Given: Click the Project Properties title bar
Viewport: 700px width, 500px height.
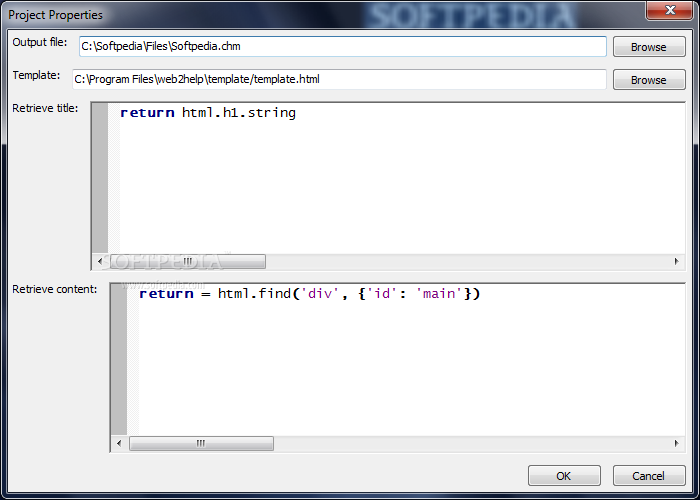Looking at the screenshot, I should coord(321,14).
